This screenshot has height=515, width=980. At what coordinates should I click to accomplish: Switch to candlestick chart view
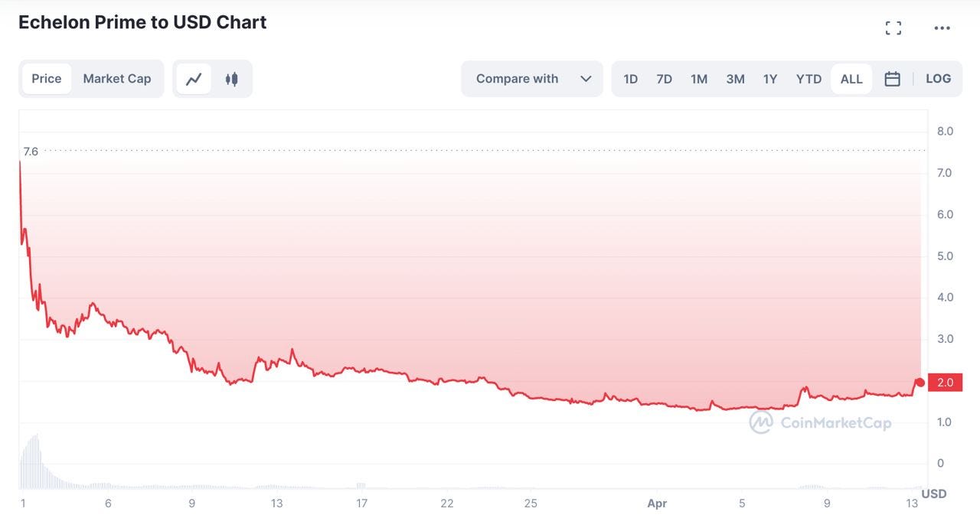point(231,78)
